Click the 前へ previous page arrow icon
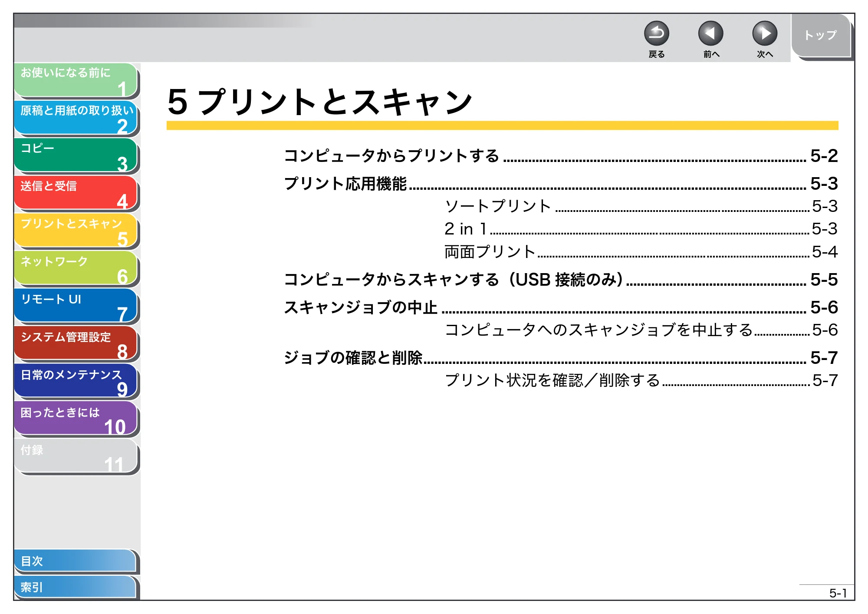 tap(710, 33)
